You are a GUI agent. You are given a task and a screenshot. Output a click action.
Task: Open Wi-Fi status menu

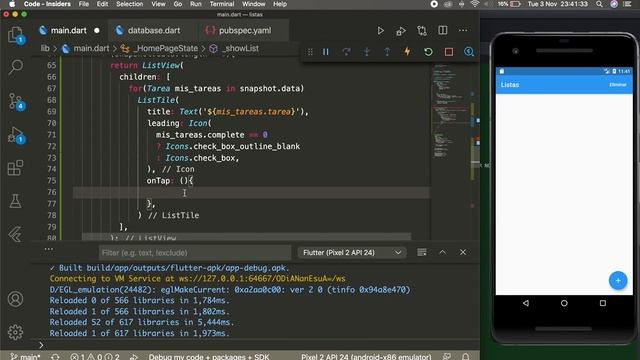click(475, 4)
